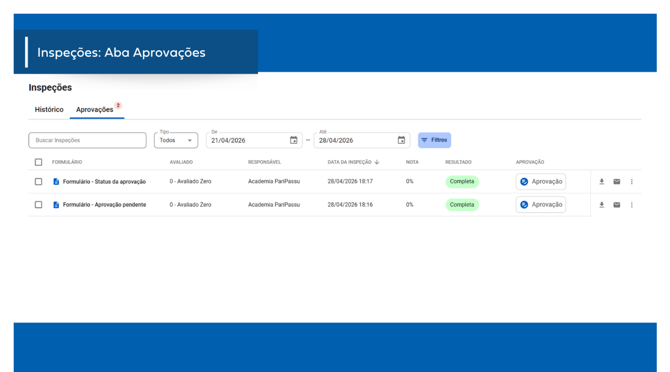The height and width of the screenshot is (372, 670).
Task: Sort by Data da Inspeção header
Action: pos(350,162)
